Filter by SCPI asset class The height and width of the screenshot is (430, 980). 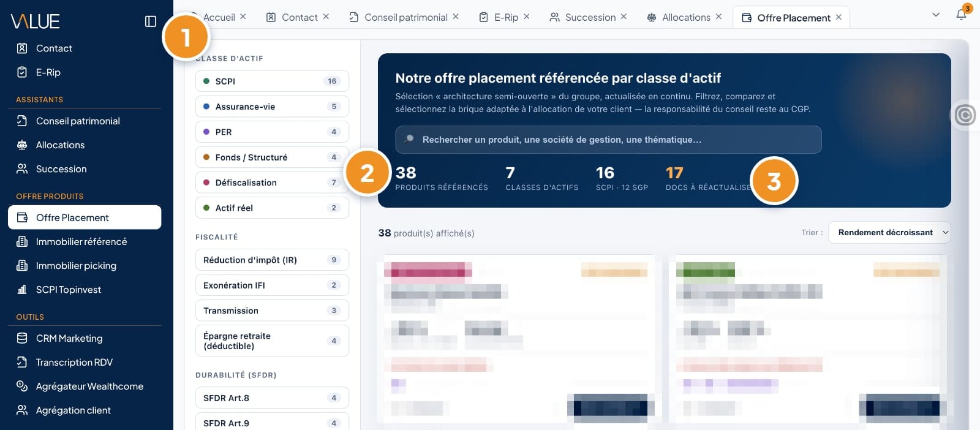[272, 81]
